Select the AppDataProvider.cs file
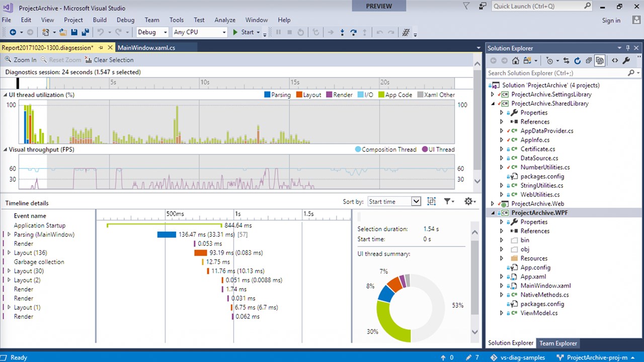Viewport: 644px width, 362px height. (x=547, y=131)
